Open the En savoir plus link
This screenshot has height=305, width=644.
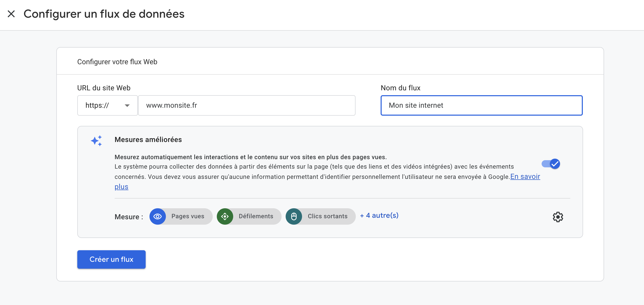click(525, 177)
